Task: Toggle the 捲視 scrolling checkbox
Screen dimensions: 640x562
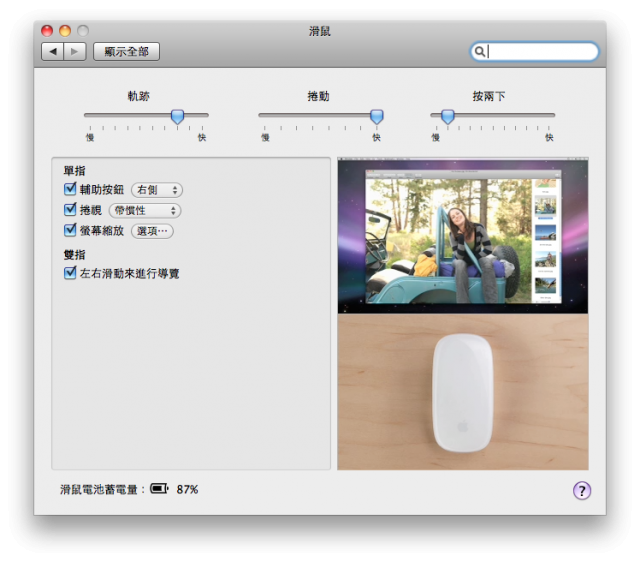Action: click(70, 209)
